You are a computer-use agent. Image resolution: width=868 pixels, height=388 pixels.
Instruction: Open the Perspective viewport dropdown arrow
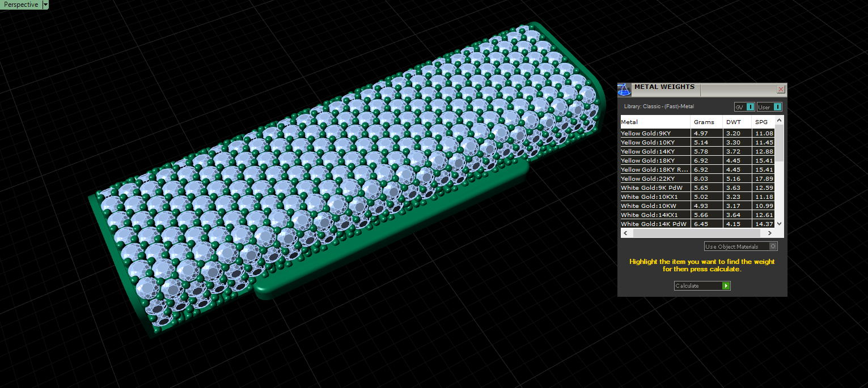(45, 5)
